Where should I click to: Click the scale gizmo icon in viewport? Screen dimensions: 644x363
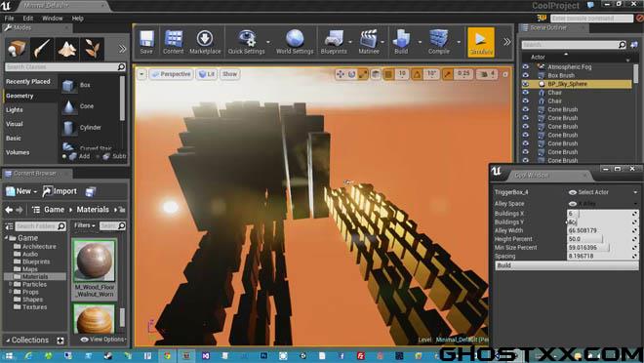pos(363,74)
